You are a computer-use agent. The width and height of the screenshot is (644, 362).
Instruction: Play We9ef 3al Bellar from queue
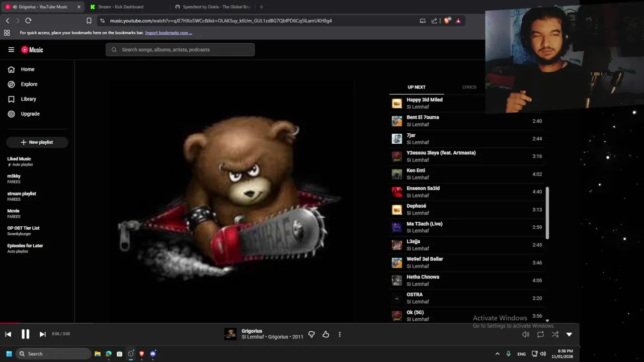(x=467, y=262)
